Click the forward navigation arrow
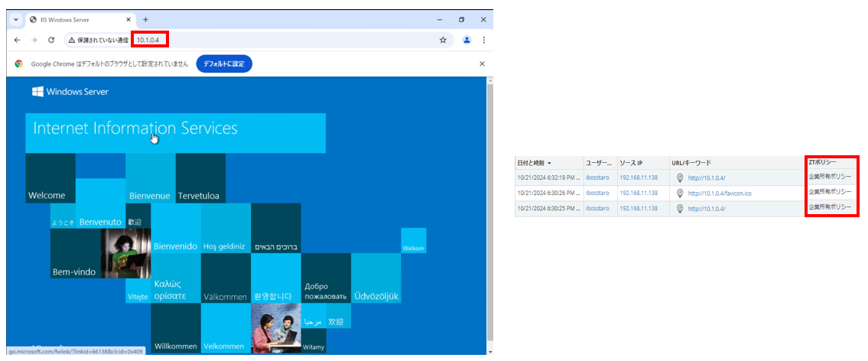868x361 pixels. 34,40
